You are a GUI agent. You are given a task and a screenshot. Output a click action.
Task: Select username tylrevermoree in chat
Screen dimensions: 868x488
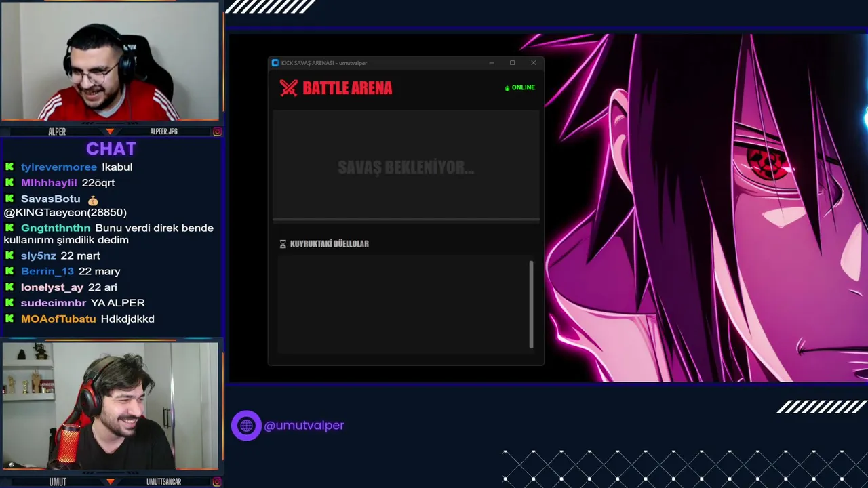point(59,167)
